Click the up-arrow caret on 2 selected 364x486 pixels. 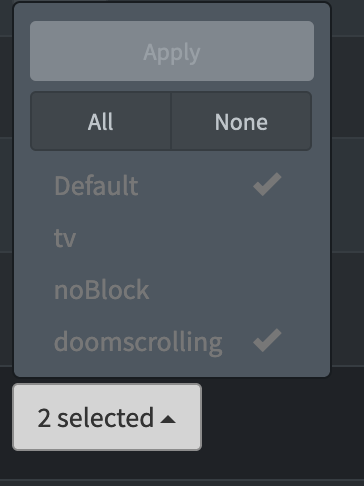(x=168, y=419)
